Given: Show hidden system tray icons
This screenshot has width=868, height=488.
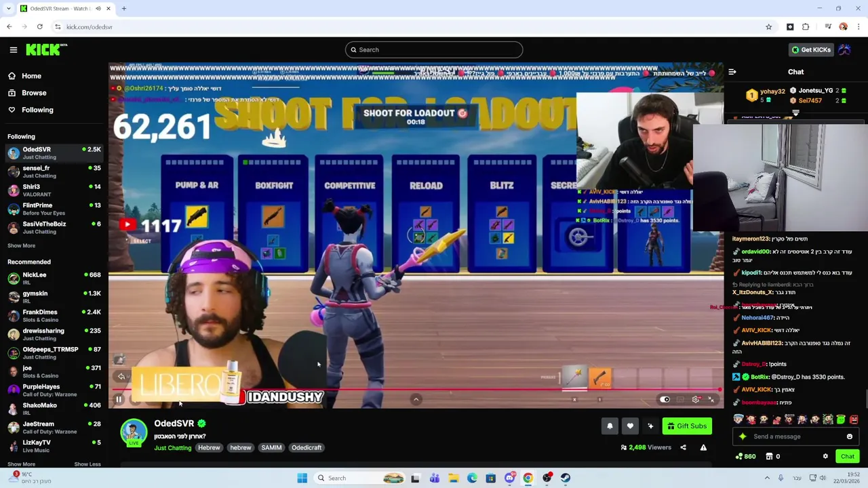Looking at the screenshot, I should pos(767,478).
